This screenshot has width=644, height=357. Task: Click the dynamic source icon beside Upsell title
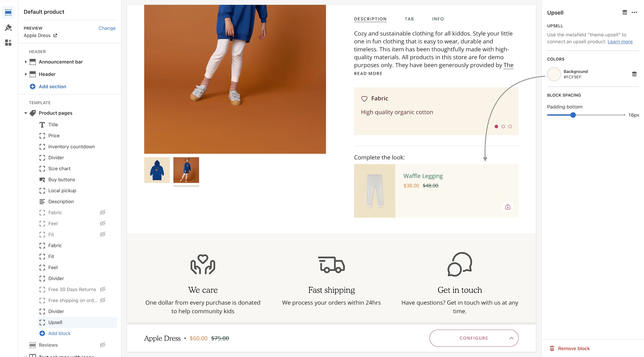click(x=625, y=12)
